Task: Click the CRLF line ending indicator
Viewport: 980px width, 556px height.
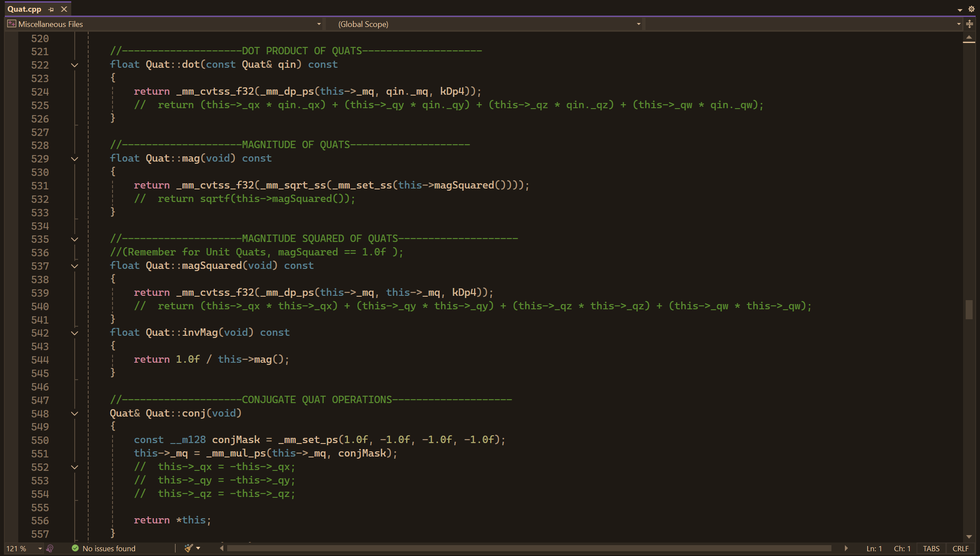Action: pyautogui.click(x=960, y=549)
